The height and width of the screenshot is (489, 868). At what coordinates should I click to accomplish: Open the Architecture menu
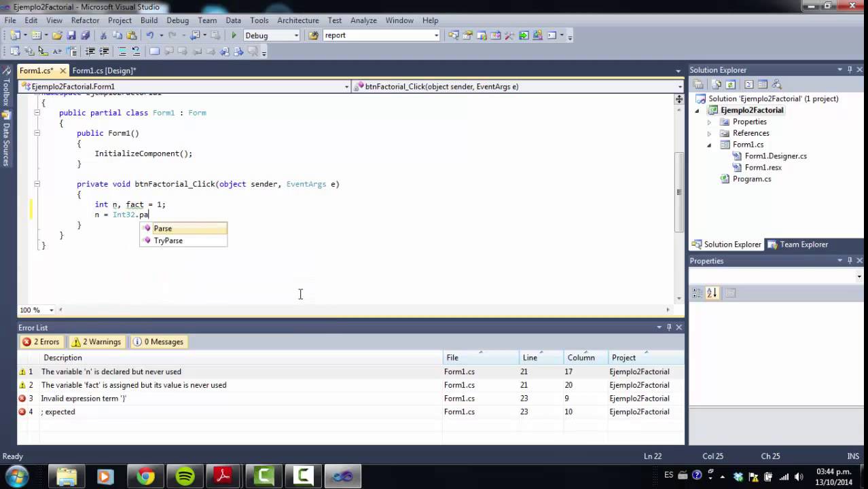point(297,20)
